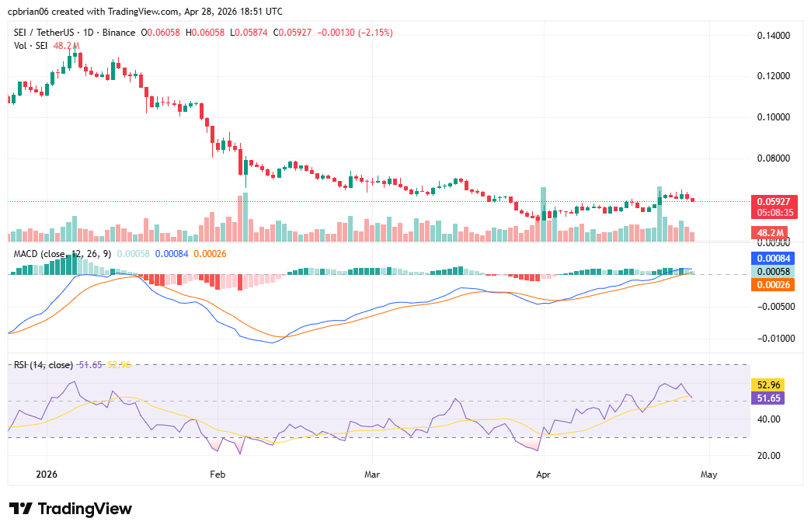Click the orange signal value badge 0.00026
The image size is (811, 532).
(770, 284)
